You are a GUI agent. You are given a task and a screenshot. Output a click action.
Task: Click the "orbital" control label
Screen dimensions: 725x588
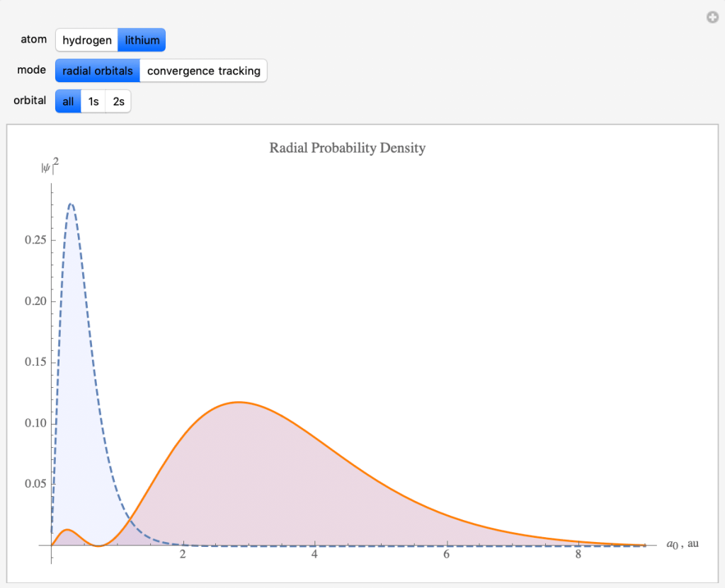tap(30, 101)
